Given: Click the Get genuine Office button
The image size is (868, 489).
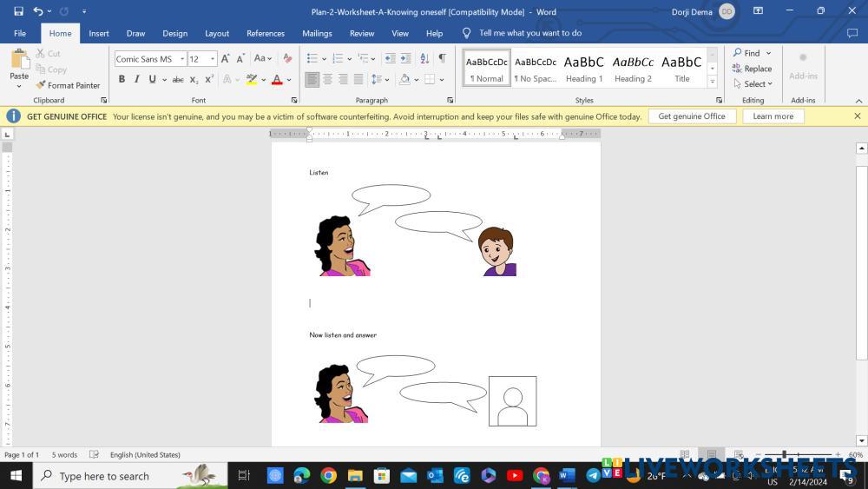Looking at the screenshot, I should point(692,116).
